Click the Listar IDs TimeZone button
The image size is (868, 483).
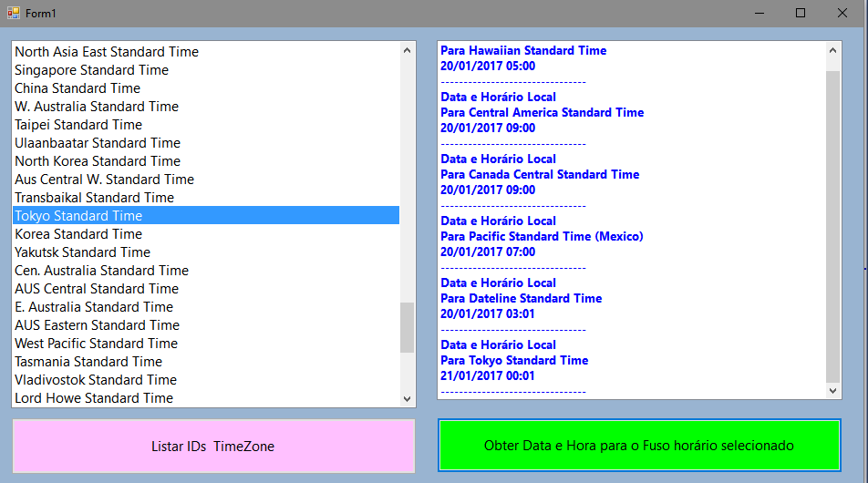(x=213, y=446)
